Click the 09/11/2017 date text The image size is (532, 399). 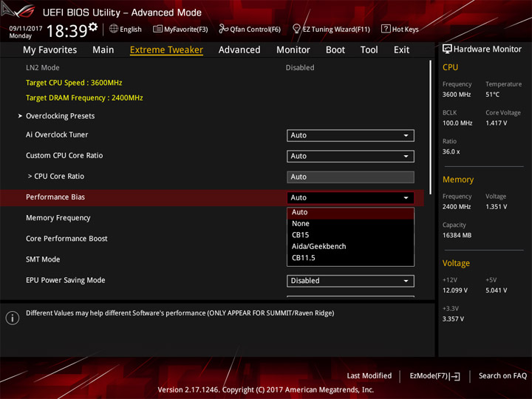tap(25, 29)
